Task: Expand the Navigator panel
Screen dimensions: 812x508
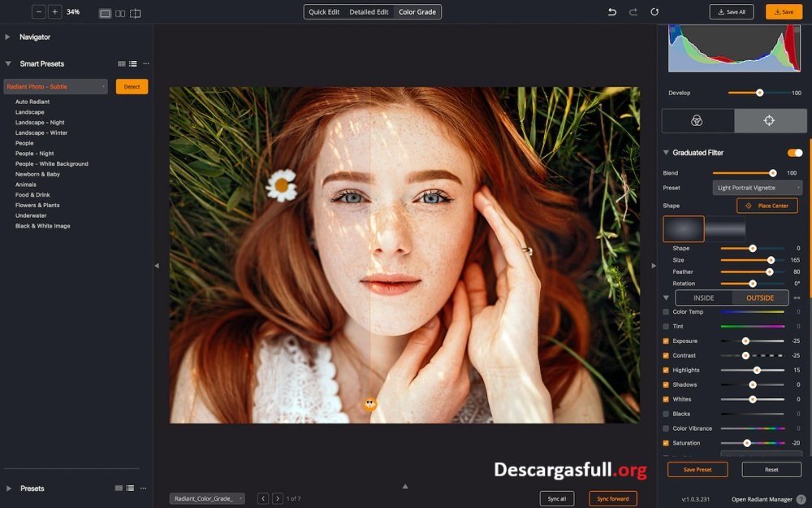Action: click(8, 37)
